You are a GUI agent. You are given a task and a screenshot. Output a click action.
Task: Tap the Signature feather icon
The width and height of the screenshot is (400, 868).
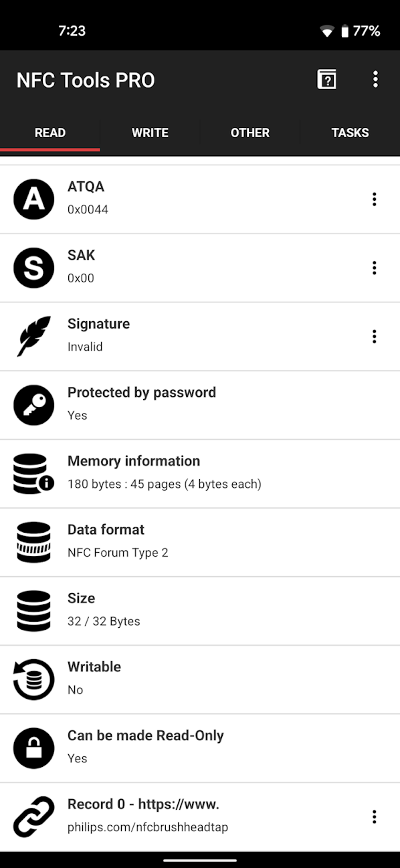click(33, 337)
